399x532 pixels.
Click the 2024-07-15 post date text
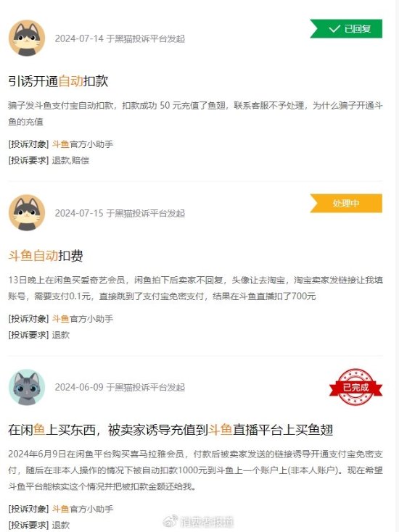(120, 213)
